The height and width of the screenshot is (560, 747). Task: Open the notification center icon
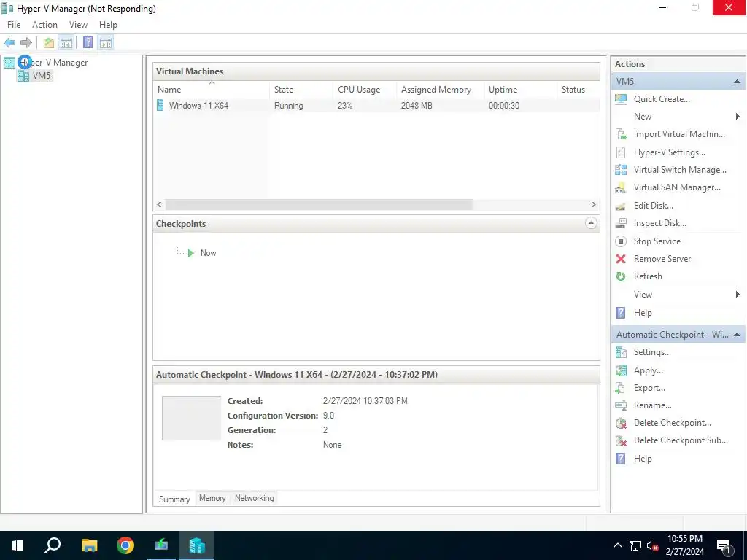pos(724,545)
